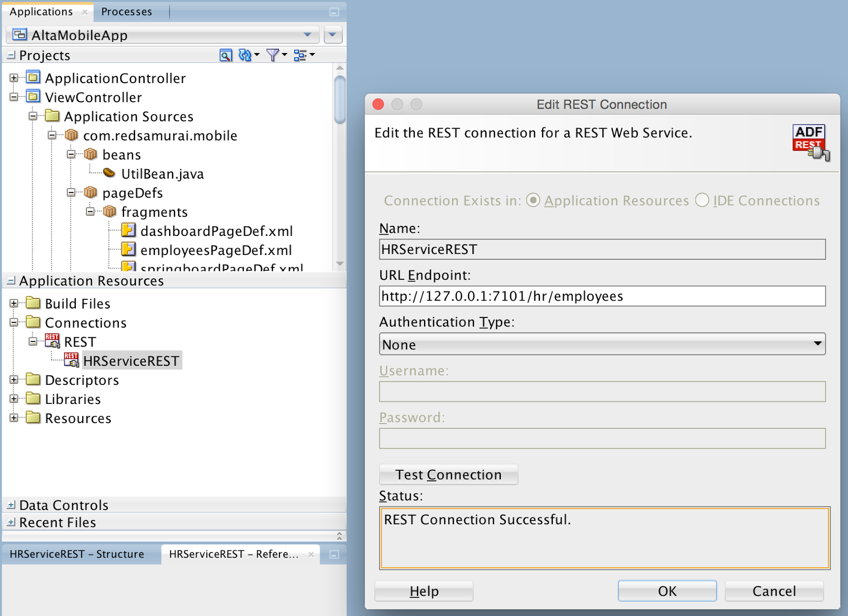Click the fragments package icon
848x616 pixels.
[110, 212]
